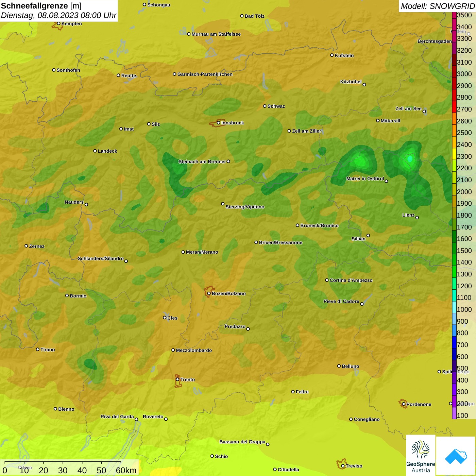This screenshot has height=476, width=476.
Task: Click the Berchtesgaden label
Action: pyautogui.click(x=435, y=41)
